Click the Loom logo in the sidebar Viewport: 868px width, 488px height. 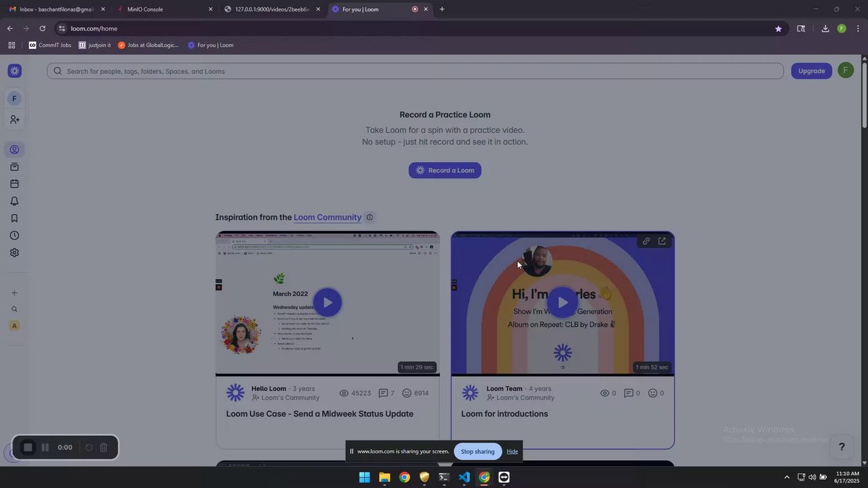tap(14, 71)
